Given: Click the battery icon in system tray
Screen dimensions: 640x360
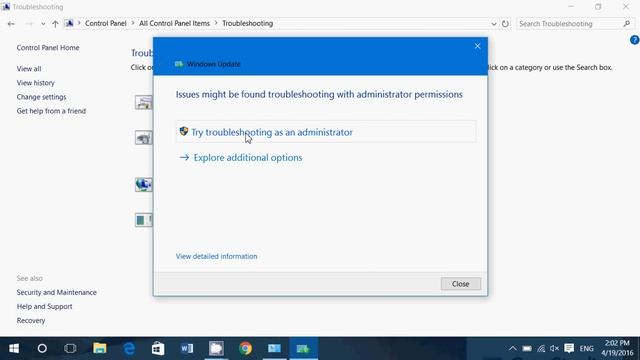Looking at the screenshot, I should point(527,349).
